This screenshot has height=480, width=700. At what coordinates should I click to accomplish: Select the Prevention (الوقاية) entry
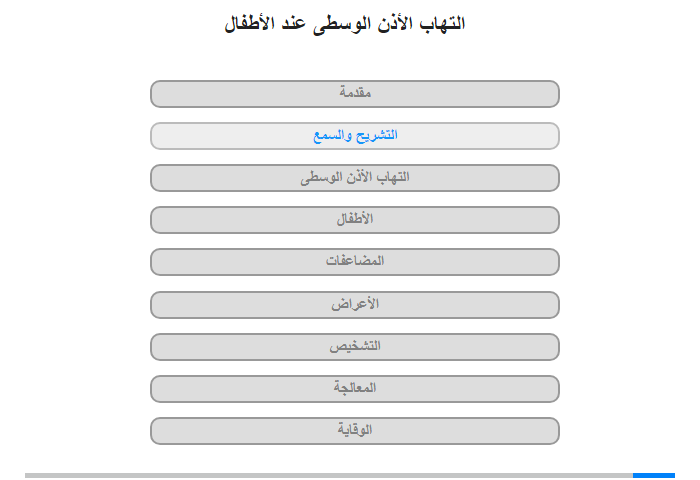[x=355, y=430]
